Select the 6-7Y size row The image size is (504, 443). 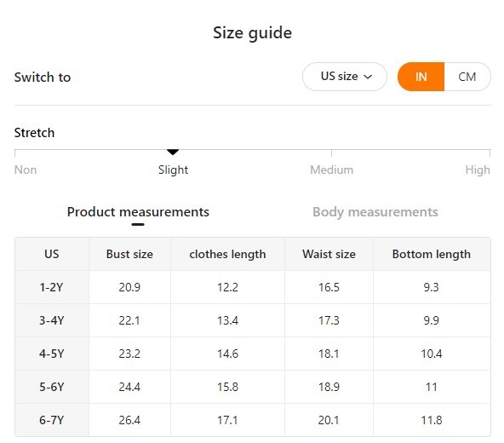[x=253, y=420]
